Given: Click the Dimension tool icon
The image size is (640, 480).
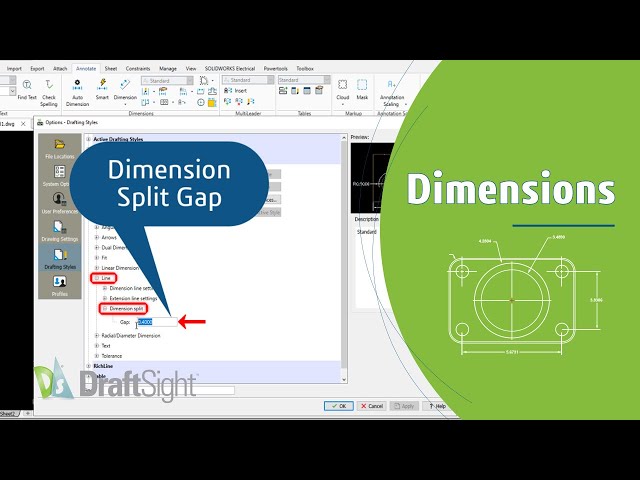Looking at the screenshot, I should [x=125, y=85].
